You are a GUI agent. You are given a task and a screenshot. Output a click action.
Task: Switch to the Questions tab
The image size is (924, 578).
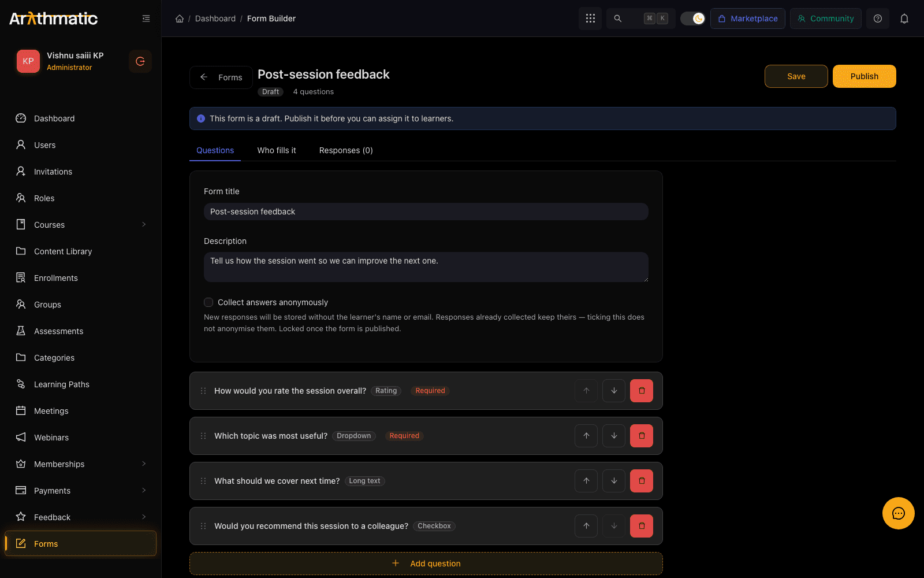coord(215,150)
